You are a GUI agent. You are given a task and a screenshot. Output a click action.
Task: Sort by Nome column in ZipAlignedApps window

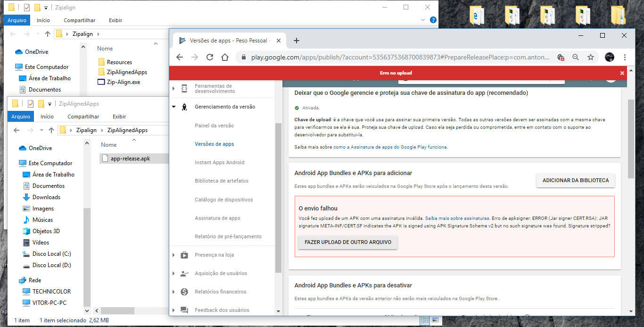pyautogui.click(x=109, y=145)
